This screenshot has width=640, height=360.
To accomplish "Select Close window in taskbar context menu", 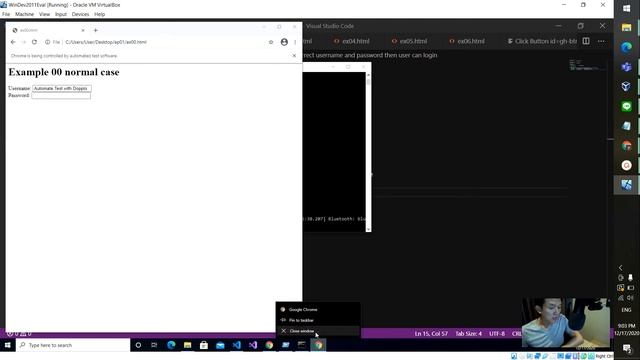I will tap(318, 331).
